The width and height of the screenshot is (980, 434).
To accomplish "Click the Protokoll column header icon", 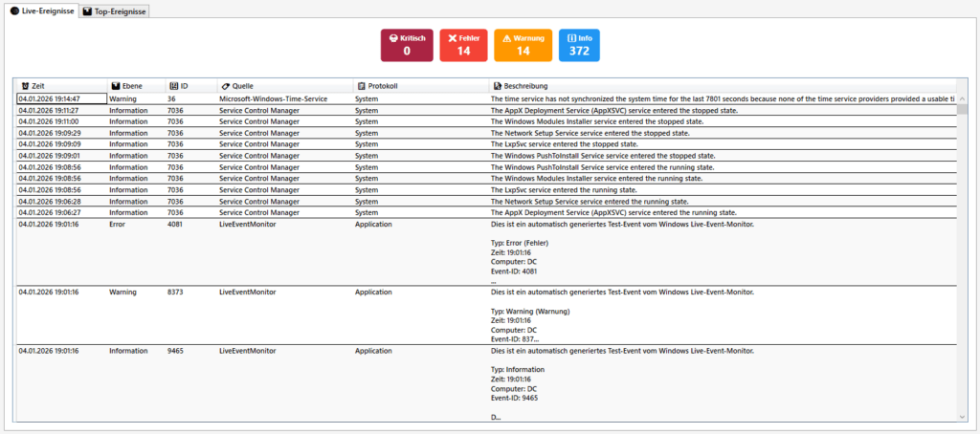I will pyautogui.click(x=361, y=86).
